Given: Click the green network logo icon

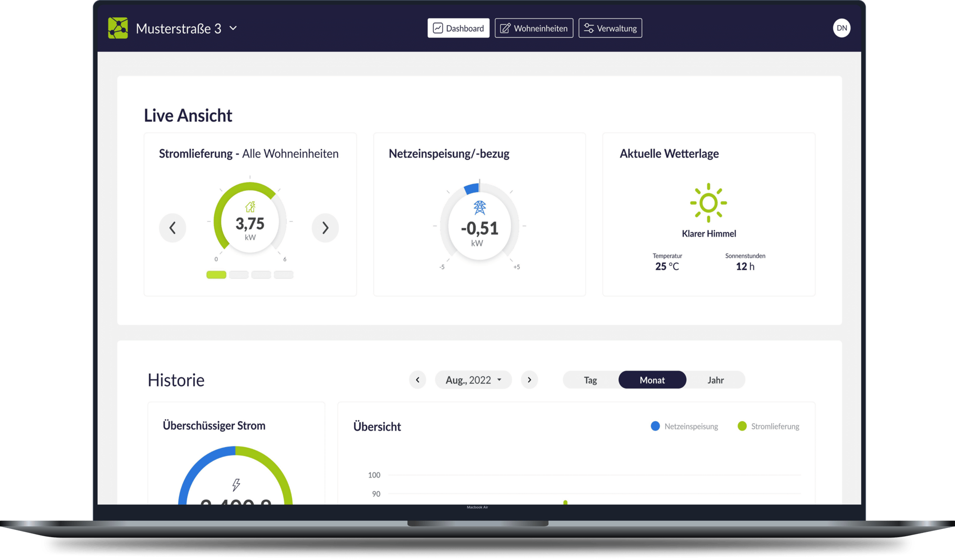Looking at the screenshot, I should pyautogui.click(x=118, y=28).
